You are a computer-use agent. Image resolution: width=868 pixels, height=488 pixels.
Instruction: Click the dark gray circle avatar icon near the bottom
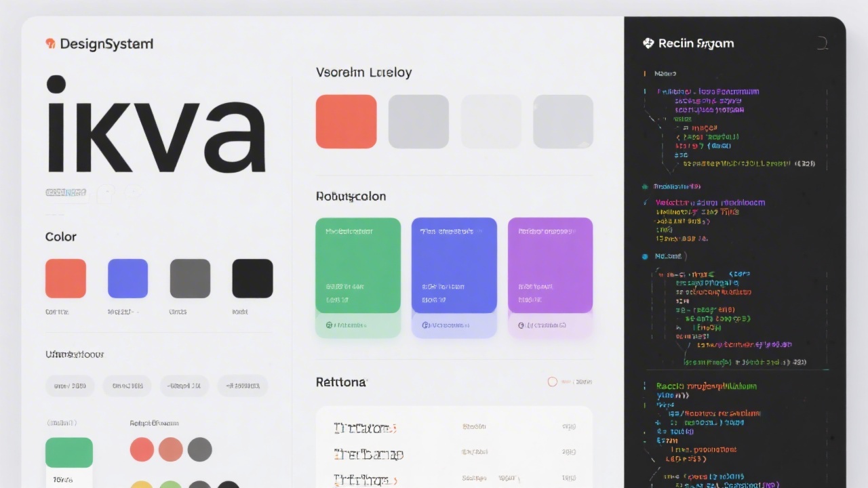tap(200, 449)
